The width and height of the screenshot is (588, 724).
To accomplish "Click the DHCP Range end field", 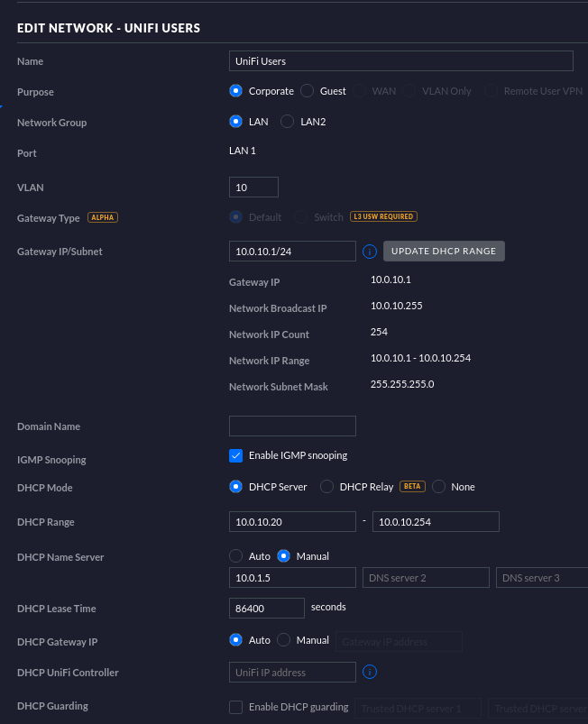I will [x=436, y=522].
